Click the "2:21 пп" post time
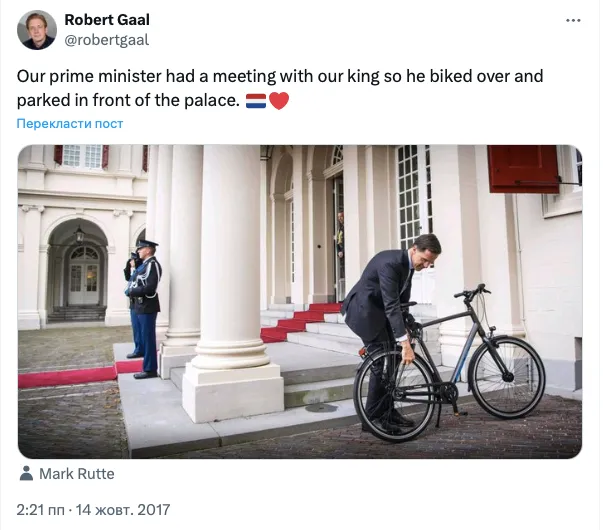 pos(43,510)
